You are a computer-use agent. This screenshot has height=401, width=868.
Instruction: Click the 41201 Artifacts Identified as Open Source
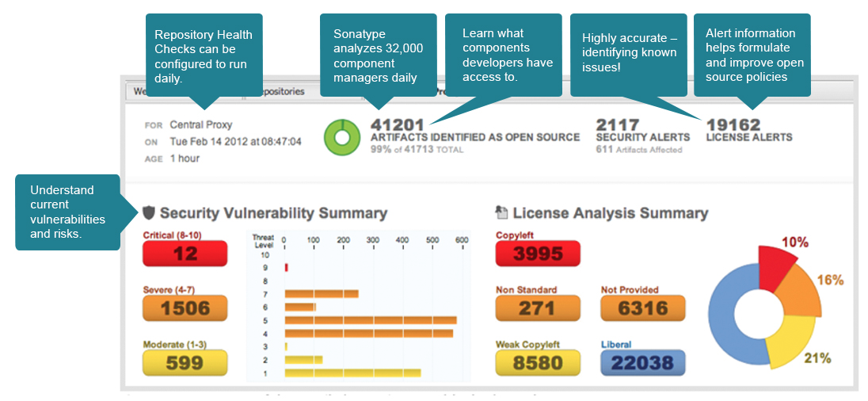(398, 124)
